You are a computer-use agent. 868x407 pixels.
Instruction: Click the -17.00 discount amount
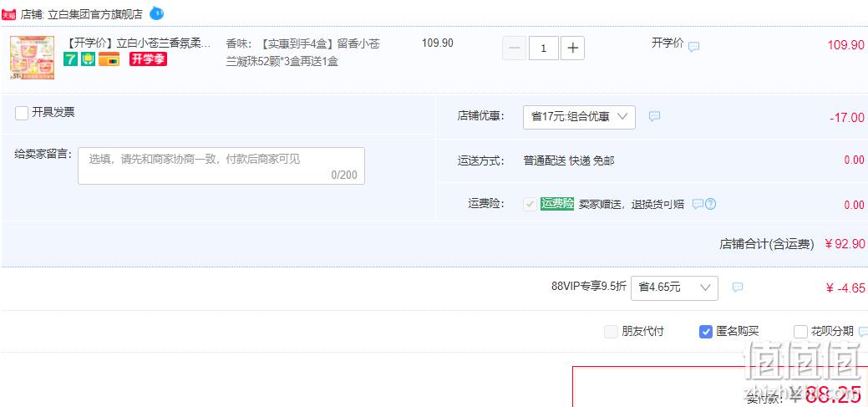tap(846, 117)
